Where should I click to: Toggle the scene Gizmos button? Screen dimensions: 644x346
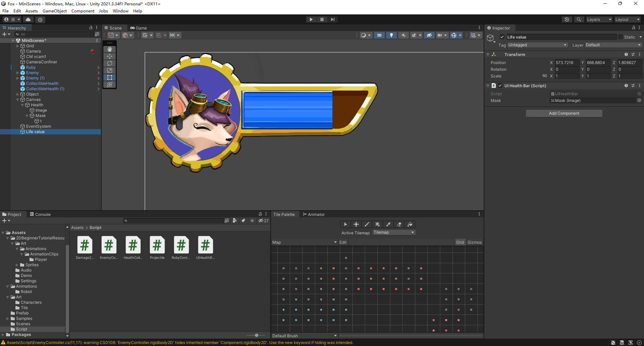tap(454, 35)
